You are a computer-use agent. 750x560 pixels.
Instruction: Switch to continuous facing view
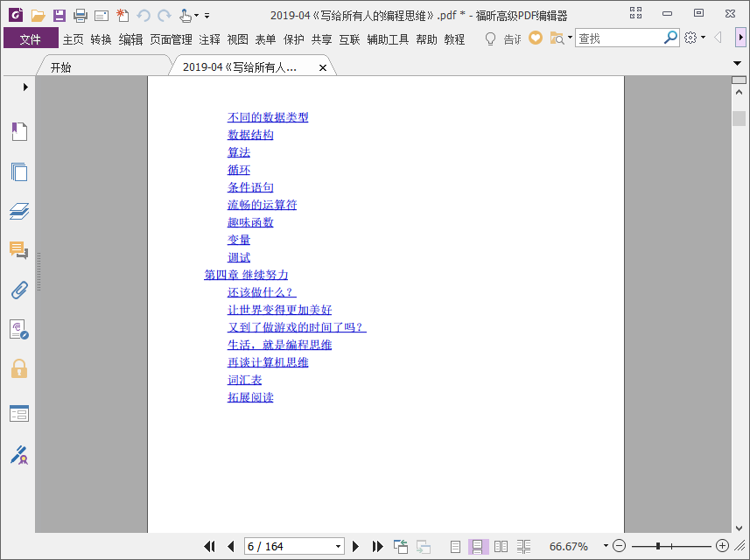click(x=523, y=546)
